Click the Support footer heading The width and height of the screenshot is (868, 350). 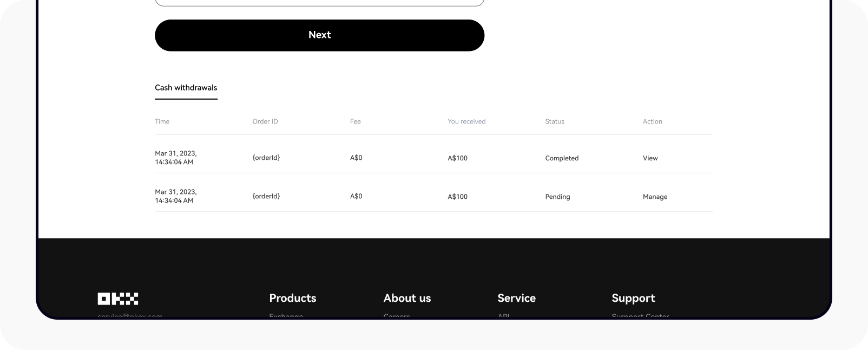click(x=633, y=298)
